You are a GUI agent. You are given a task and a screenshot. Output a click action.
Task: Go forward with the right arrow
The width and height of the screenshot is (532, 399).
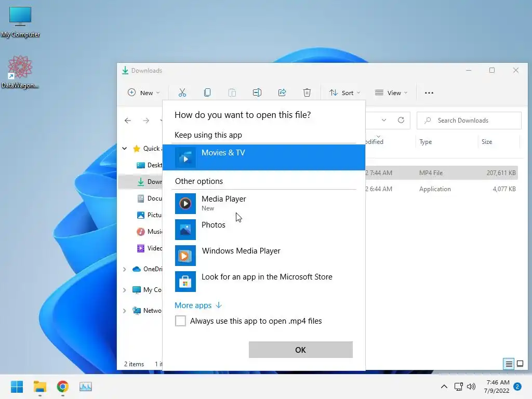click(146, 121)
